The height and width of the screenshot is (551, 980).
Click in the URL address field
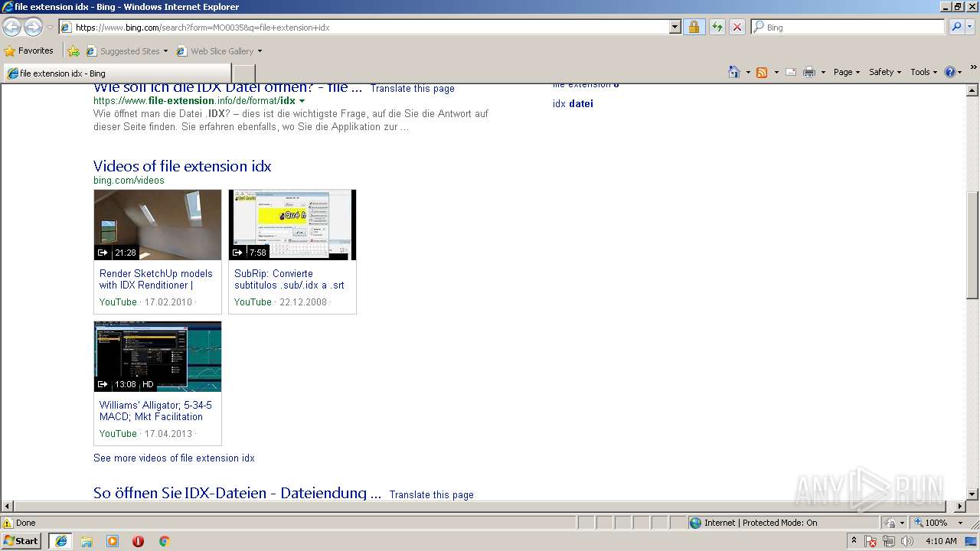click(x=370, y=28)
